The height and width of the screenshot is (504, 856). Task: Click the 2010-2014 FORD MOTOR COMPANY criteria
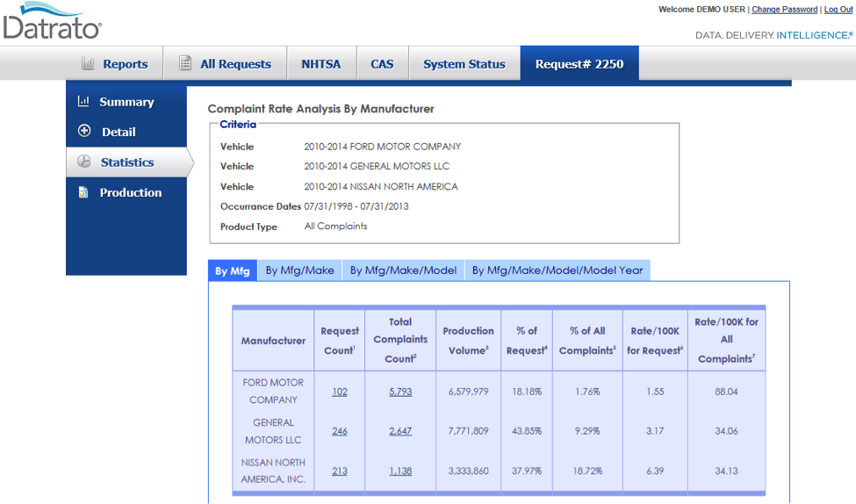tap(382, 147)
